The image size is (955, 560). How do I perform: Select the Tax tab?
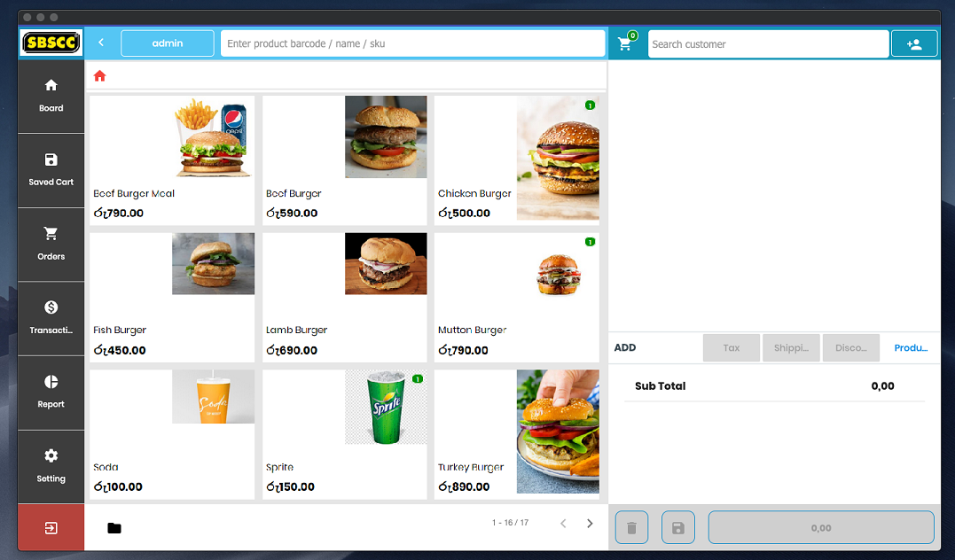[732, 348]
